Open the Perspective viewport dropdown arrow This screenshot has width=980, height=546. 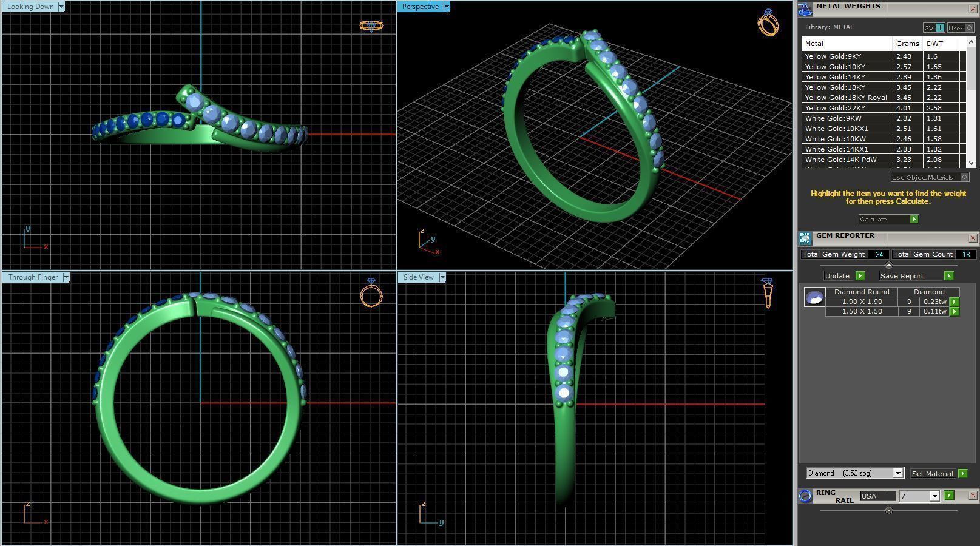click(447, 7)
